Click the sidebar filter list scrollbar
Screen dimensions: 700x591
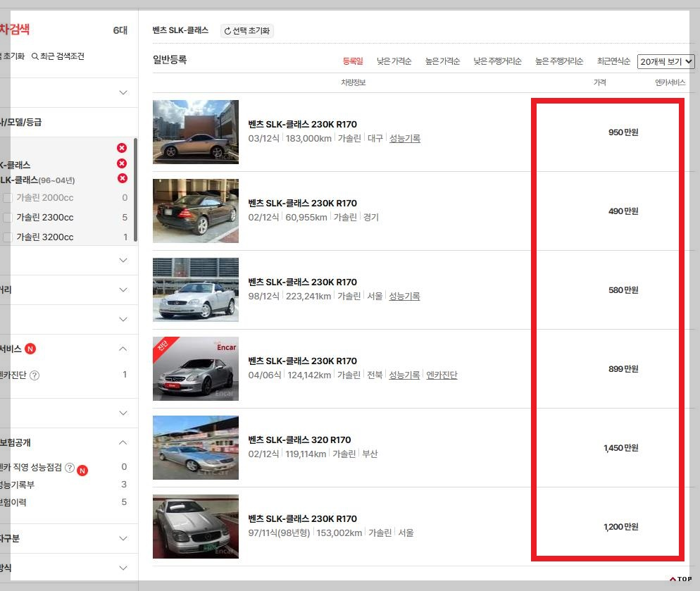(x=135, y=190)
